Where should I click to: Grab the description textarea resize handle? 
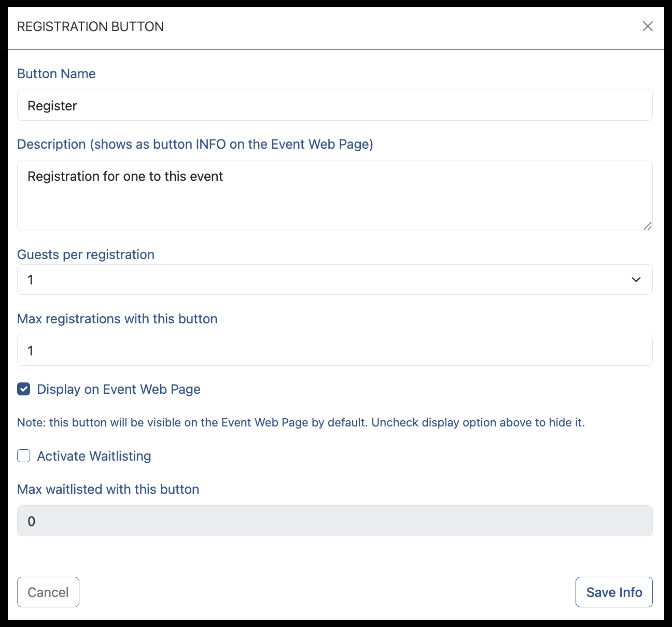coord(648,226)
